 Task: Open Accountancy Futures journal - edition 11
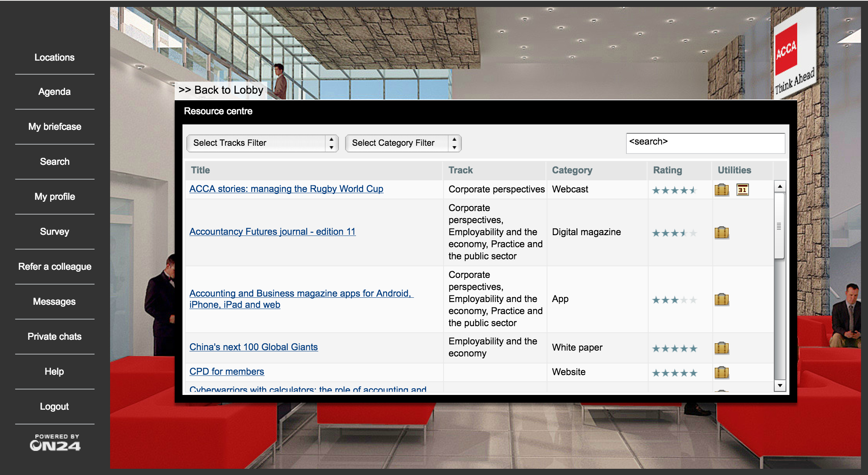coord(272,232)
